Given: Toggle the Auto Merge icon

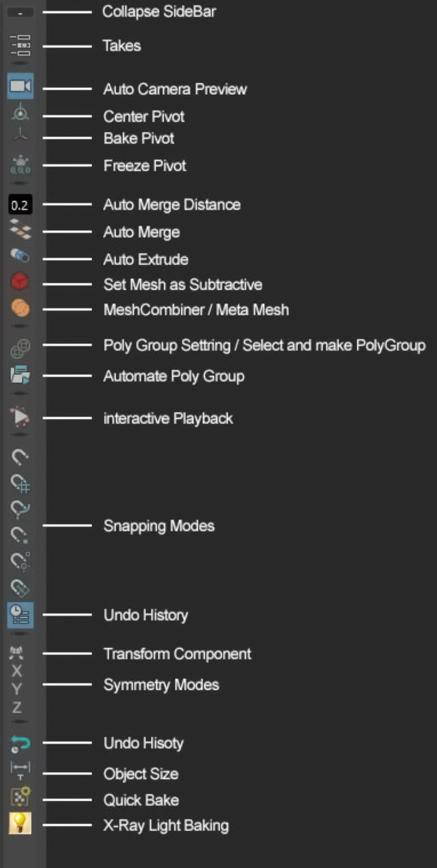Looking at the screenshot, I should tap(20, 230).
